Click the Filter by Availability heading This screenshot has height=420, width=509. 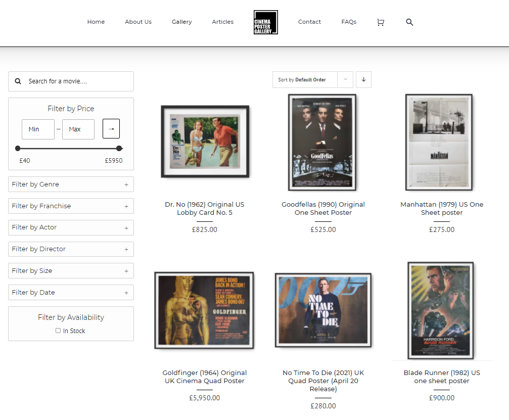71,317
